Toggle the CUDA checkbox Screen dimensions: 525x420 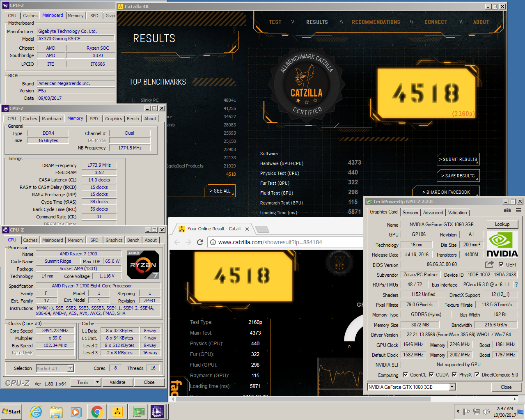point(431,374)
